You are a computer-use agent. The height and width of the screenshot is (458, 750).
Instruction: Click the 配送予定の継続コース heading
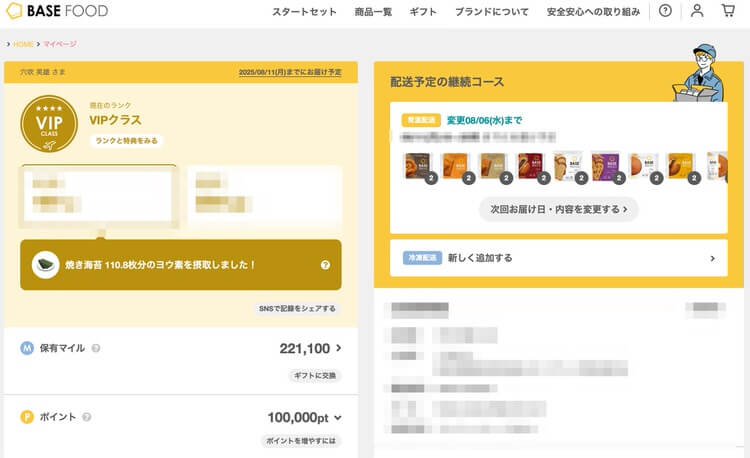(447, 82)
